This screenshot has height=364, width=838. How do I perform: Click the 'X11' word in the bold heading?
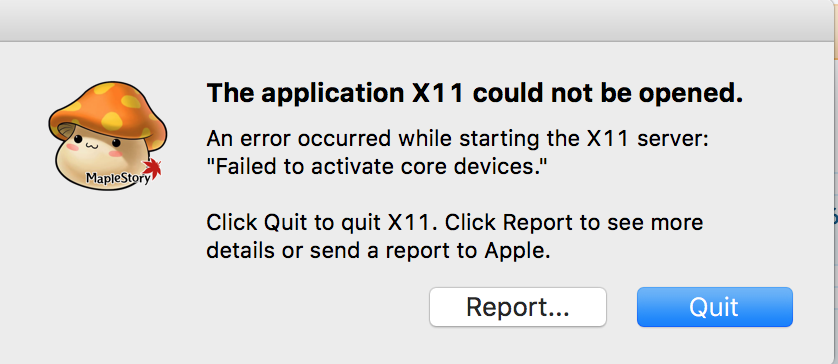point(438,94)
